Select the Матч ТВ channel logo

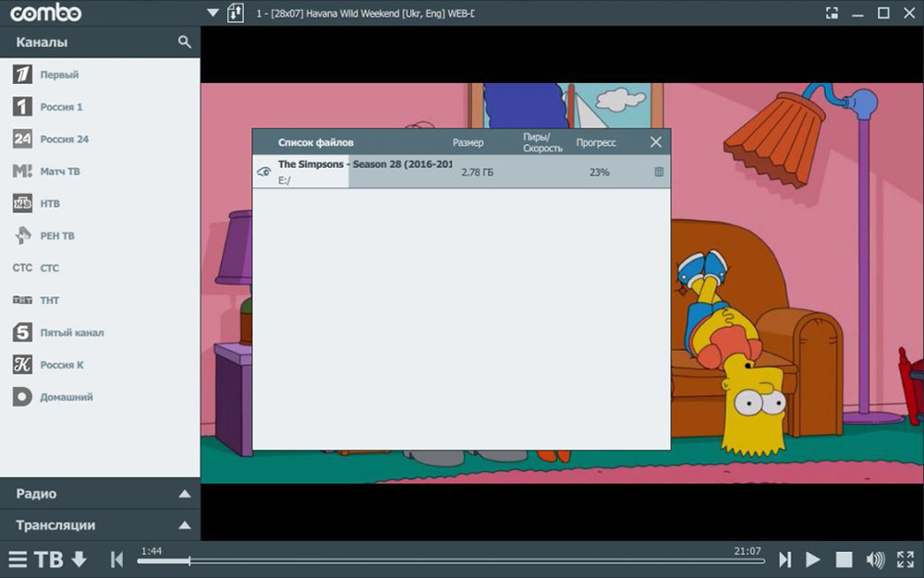point(22,172)
